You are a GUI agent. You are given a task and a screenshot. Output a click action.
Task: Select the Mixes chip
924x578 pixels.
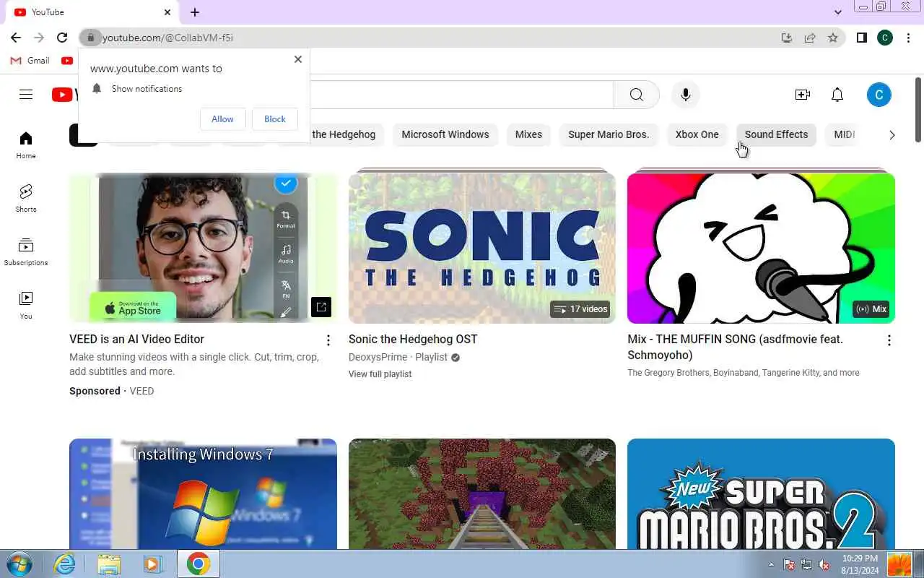coord(528,134)
